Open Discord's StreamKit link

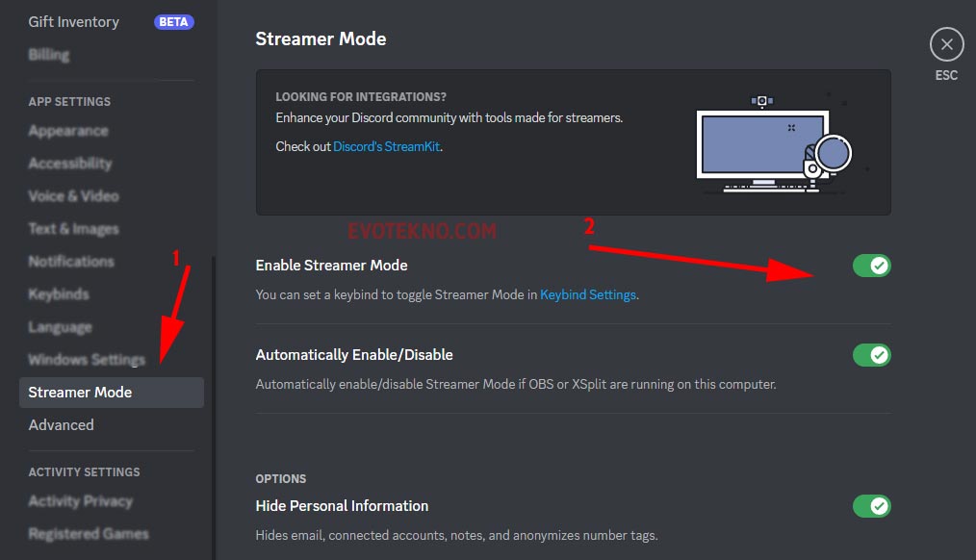click(x=388, y=146)
